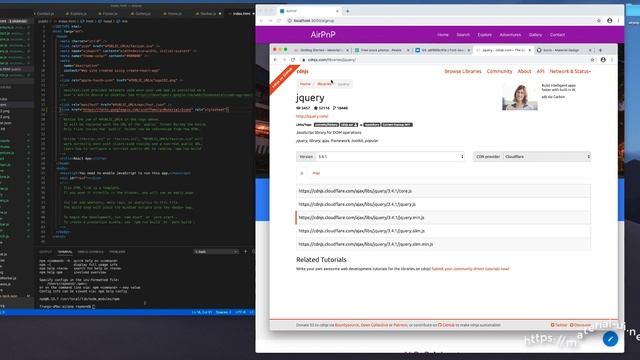Click Search in AirPnP navbar
The height and width of the screenshot is (360, 640).
(x=463, y=35)
